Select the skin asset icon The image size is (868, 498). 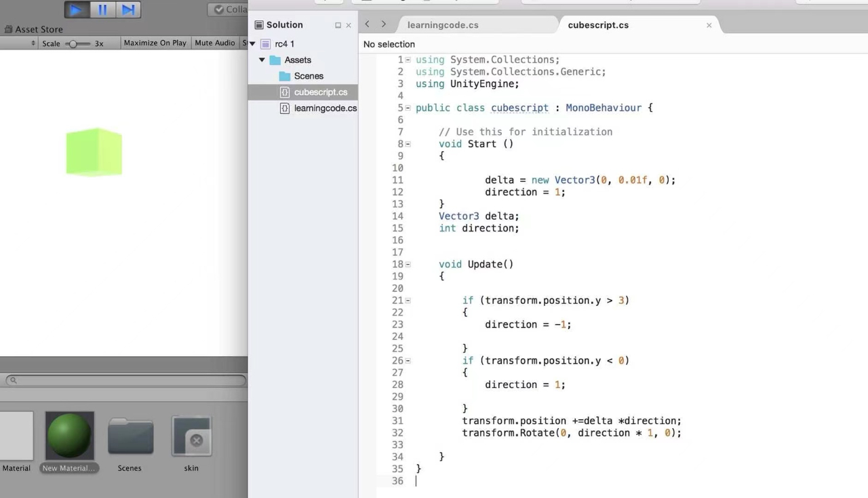point(191,436)
